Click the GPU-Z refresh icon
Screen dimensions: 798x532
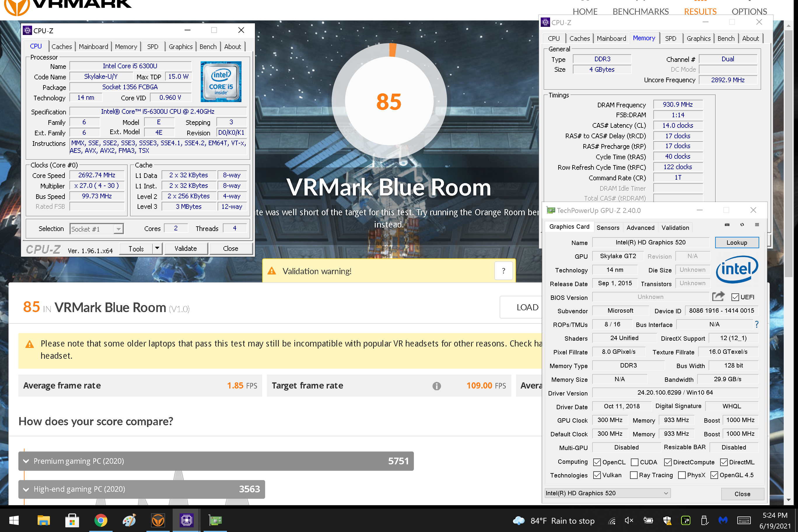[x=742, y=225]
